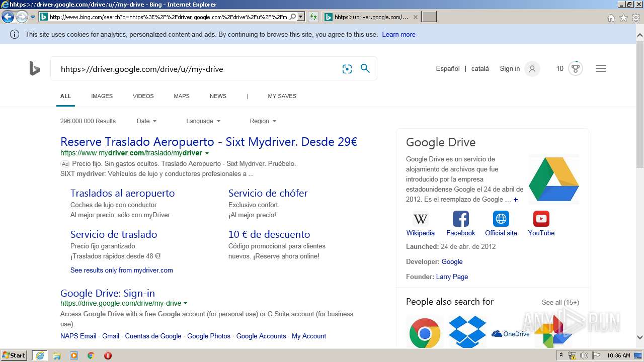This screenshot has height=362, width=644.
Task: Open the Sixt Mydriver ad result
Action: (x=209, y=142)
